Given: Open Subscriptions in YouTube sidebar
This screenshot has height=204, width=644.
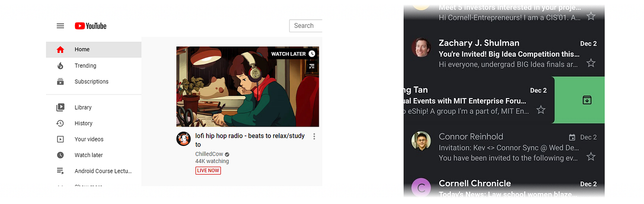Looking at the screenshot, I should pyautogui.click(x=94, y=82).
